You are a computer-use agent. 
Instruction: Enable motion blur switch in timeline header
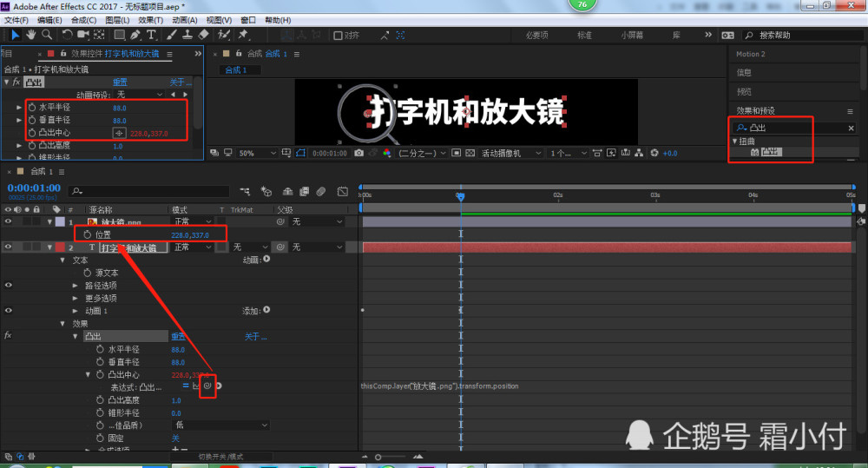[x=321, y=192]
